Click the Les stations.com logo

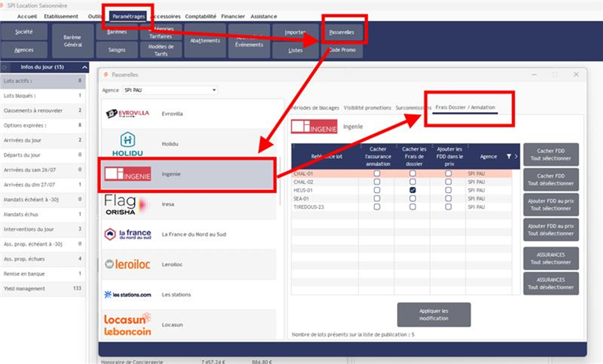tap(128, 295)
